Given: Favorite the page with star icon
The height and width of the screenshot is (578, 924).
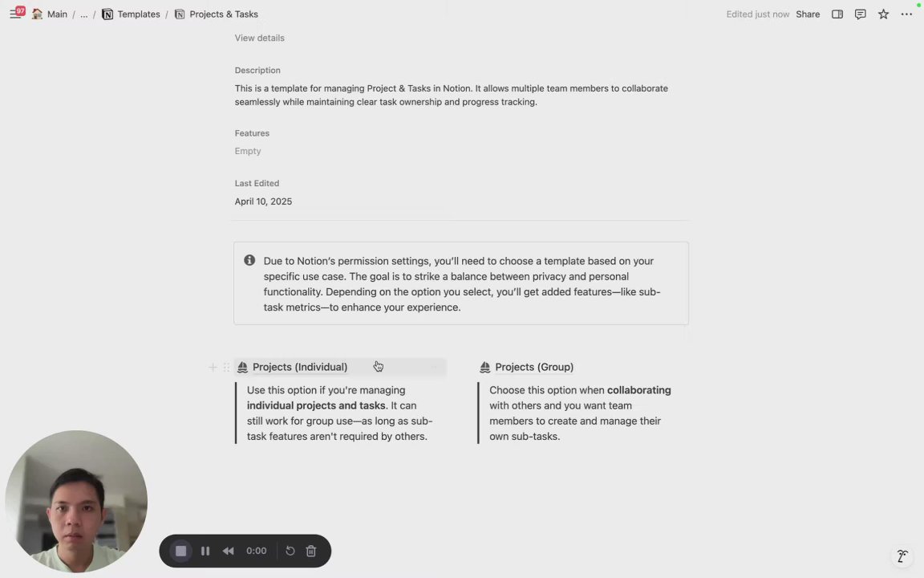Looking at the screenshot, I should pyautogui.click(x=883, y=14).
